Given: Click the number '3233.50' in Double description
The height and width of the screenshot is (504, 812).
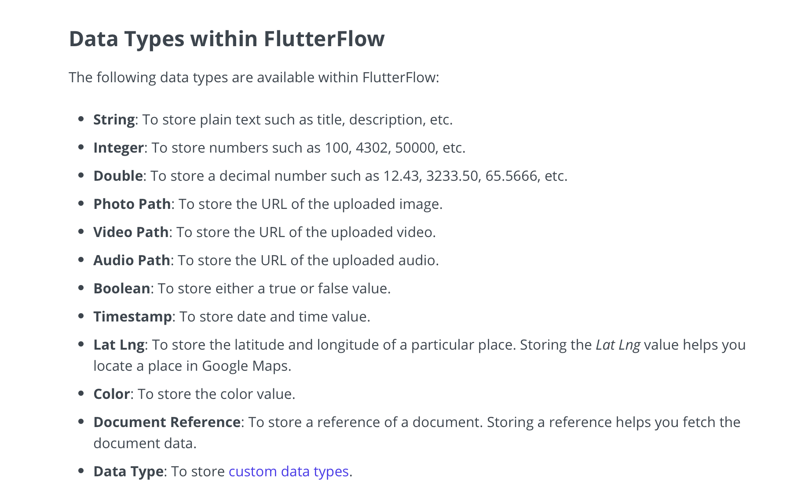Looking at the screenshot, I should (x=452, y=176).
